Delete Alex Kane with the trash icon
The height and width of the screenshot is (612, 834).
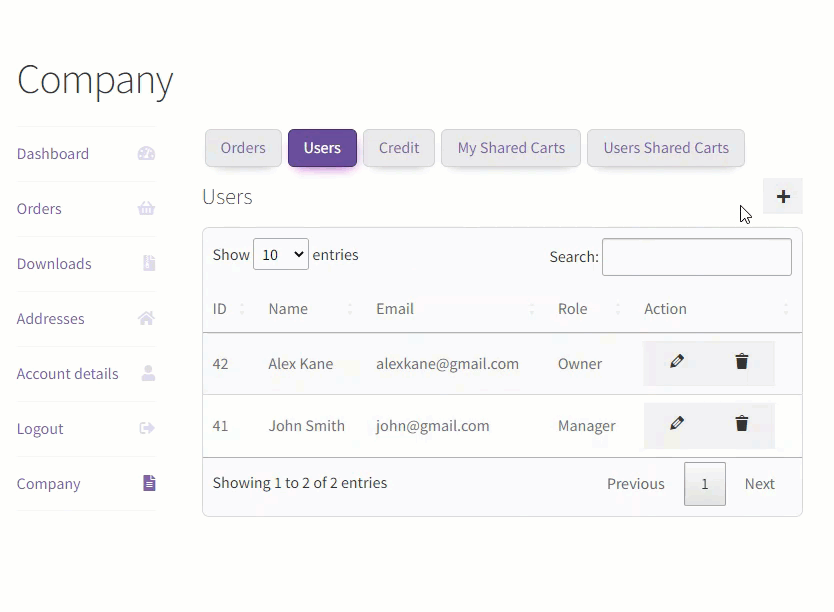click(741, 362)
